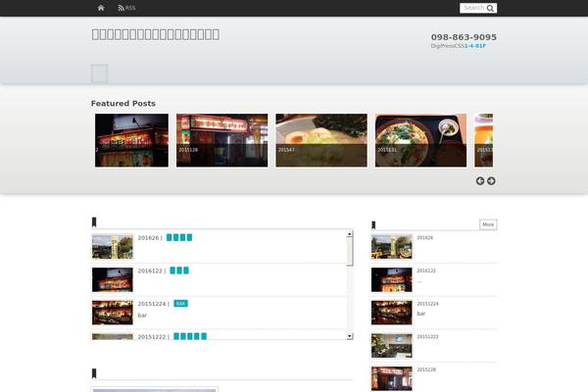Click the scroll up arrow of post list
Screen dimensions: 588x392
350,233
